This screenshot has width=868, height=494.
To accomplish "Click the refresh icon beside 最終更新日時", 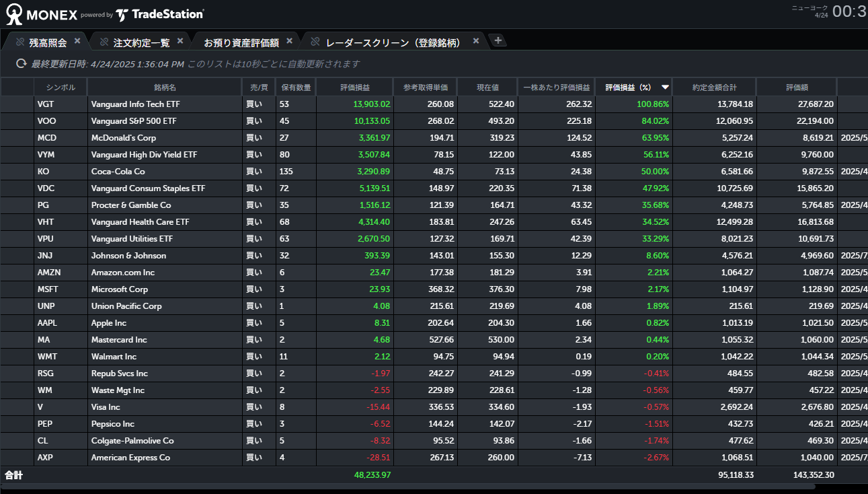I will (22, 64).
